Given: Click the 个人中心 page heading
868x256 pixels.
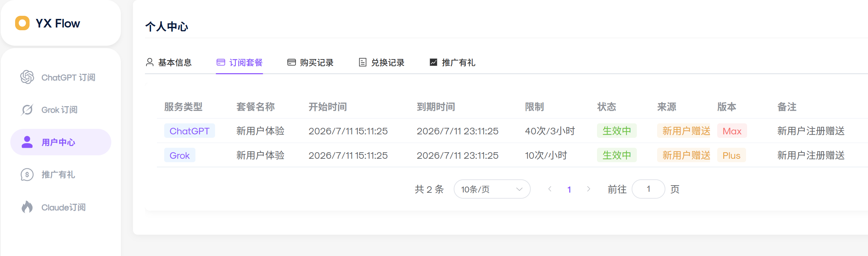Looking at the screenshot, I should pyautogui.click(x=167, y=26).
